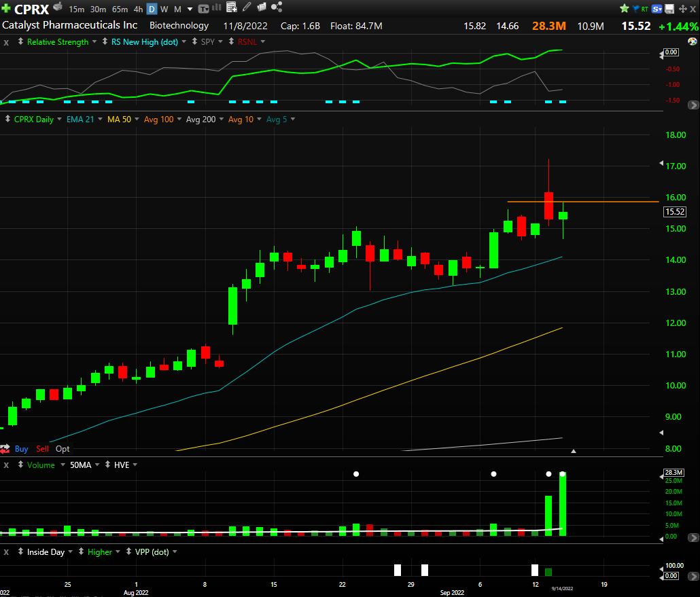Click the green star favorite icon
Viewport: 700px width, 597px height.
[x=624, y=8]
